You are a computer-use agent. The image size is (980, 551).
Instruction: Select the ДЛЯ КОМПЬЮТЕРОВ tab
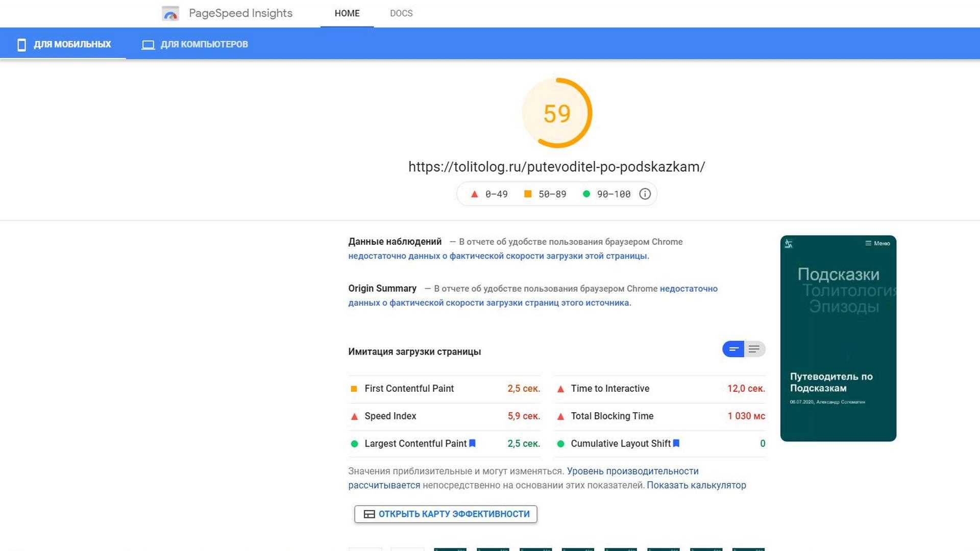194,44
